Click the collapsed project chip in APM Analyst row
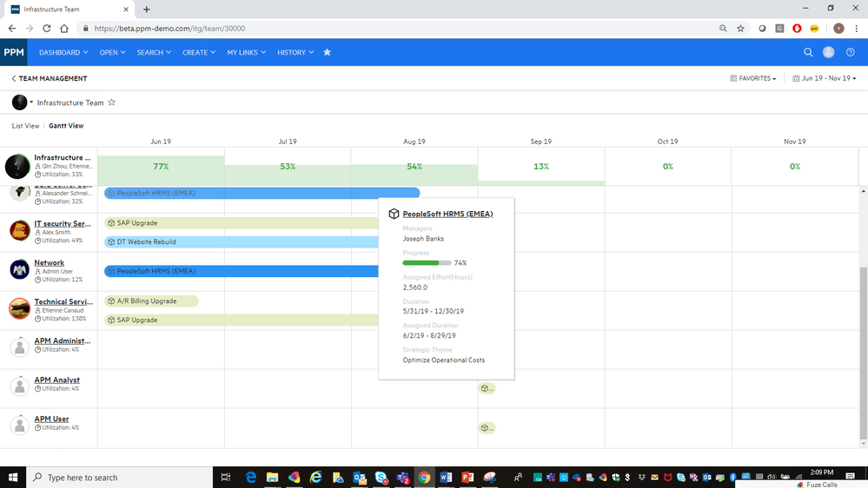The height and width of the screenshot is (488, 868). coord(487,388)
